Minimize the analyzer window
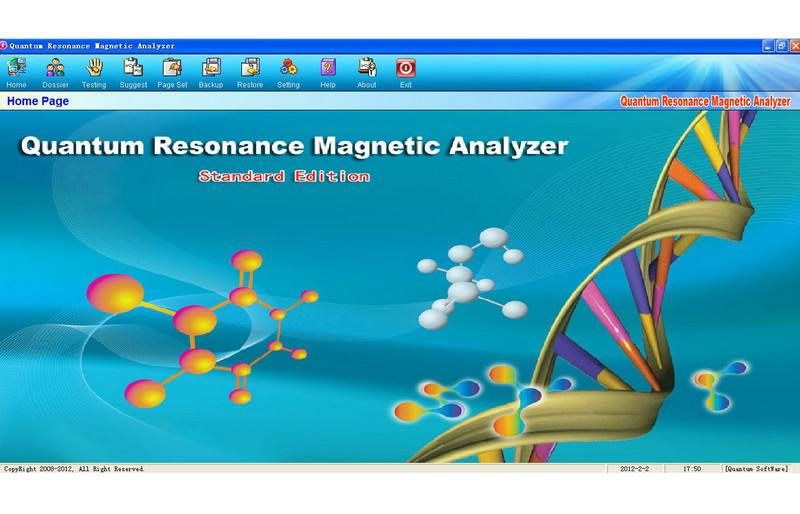Image resolution: width=800 pixels, height=514 pixels. click(x=768, y=46)
